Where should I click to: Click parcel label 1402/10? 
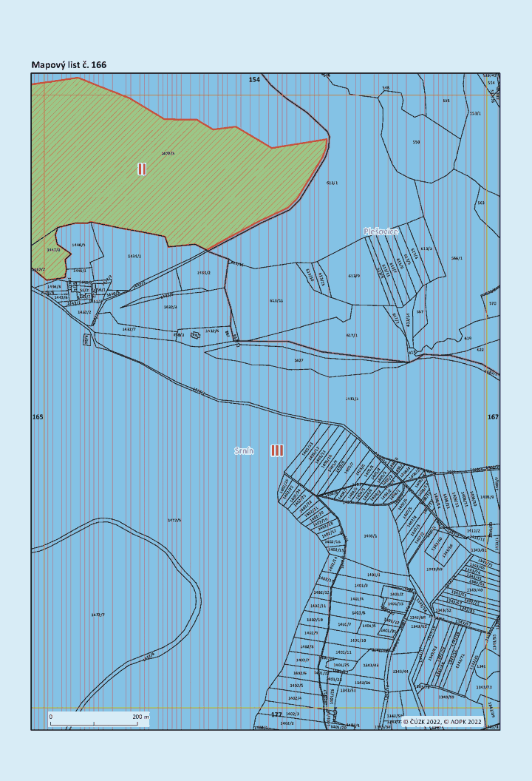point(315,620)
